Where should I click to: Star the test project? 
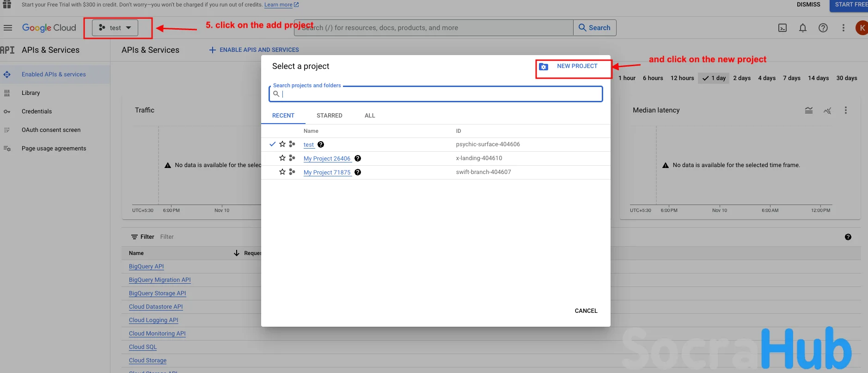click(x=282, y=144)
